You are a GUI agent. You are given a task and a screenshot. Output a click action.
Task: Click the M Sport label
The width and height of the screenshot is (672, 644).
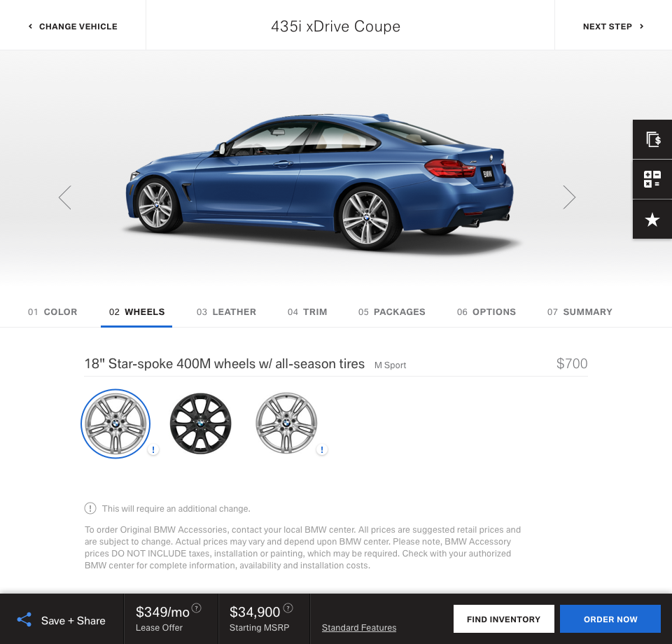point(390,365)
